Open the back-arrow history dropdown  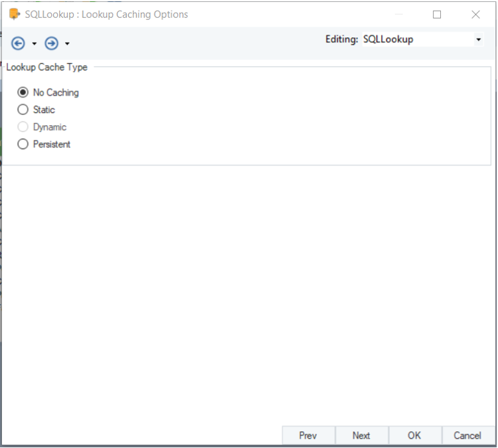(x=35, y=44)
